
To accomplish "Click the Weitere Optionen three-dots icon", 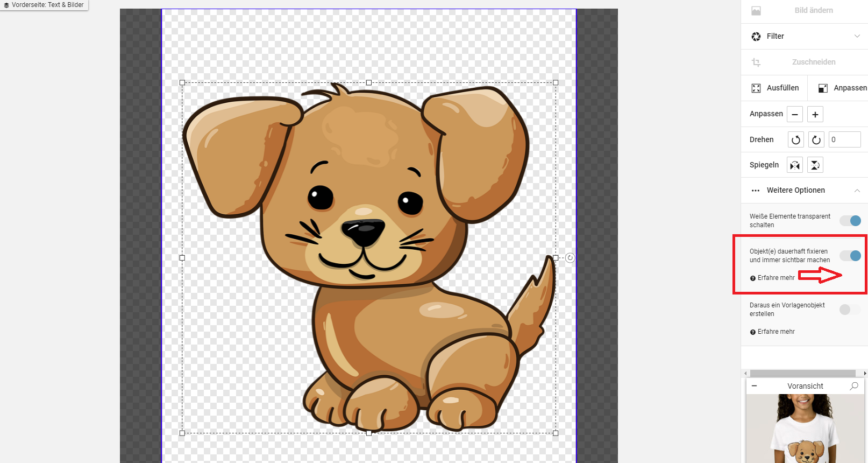I will (x=756, y=191).
